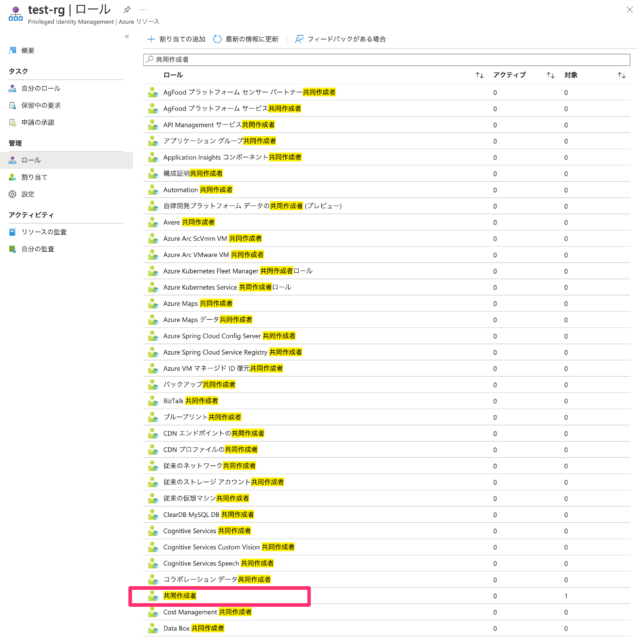Open 自律開発プラットフォーム データの共同作成者 role
This screenshot has width=640, height=639.
click(x=253, y=206)
